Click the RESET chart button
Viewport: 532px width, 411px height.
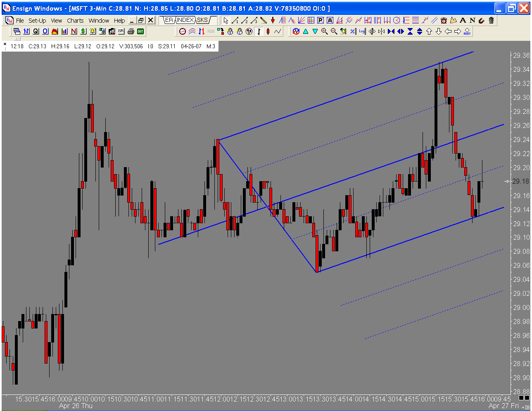[x=467, y=31]
